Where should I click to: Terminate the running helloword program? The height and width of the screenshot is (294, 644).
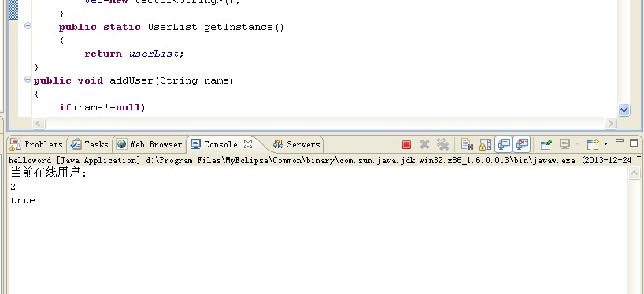point(406,144)
